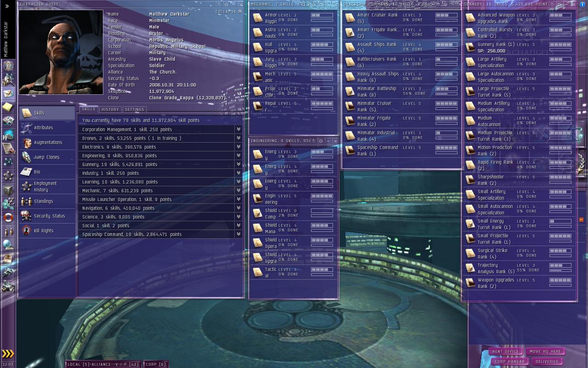Viewport: 588px width, 368px height.
Task: Open the wallet coins icon in the sidebar
Action: pyautogui.click(x=8, y=203)
